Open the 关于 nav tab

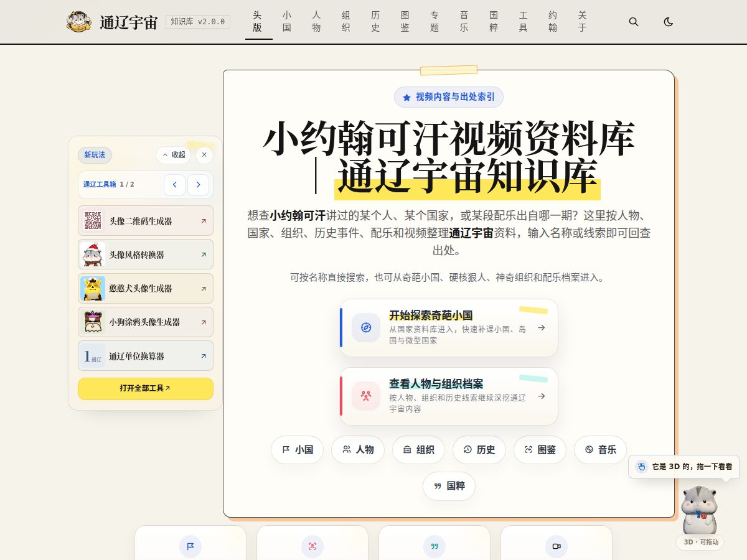pyautogui.click(x=583, y=22)
